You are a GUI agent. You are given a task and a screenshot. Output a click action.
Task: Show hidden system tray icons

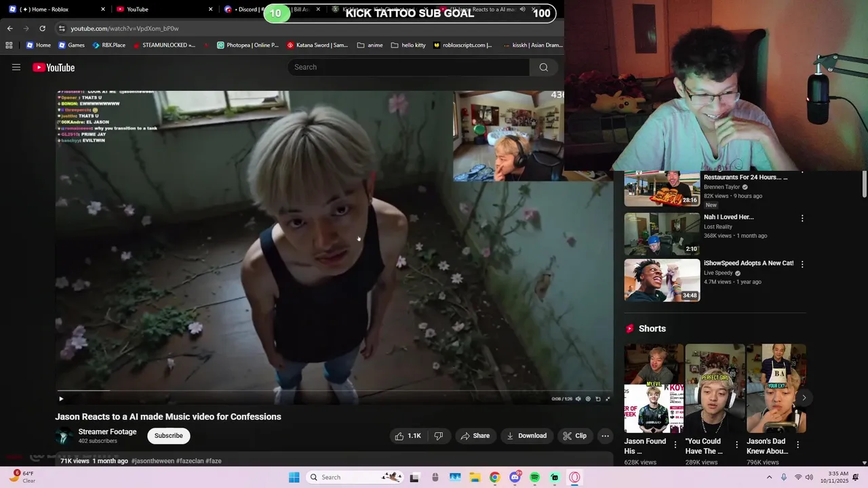click(x=769, y=477)
